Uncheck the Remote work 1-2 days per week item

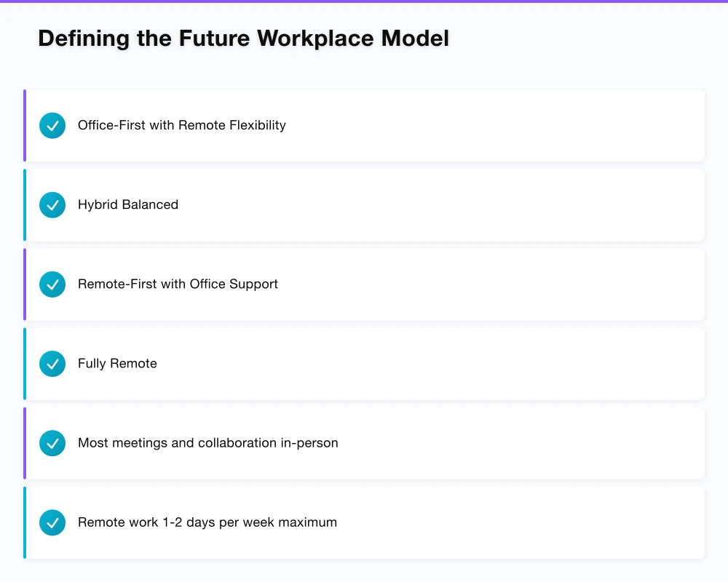pyautogui.click(x=52, y=522)
